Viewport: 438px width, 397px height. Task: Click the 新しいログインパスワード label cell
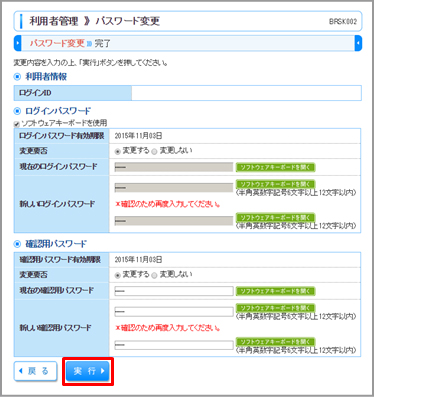tap(62, 204)
